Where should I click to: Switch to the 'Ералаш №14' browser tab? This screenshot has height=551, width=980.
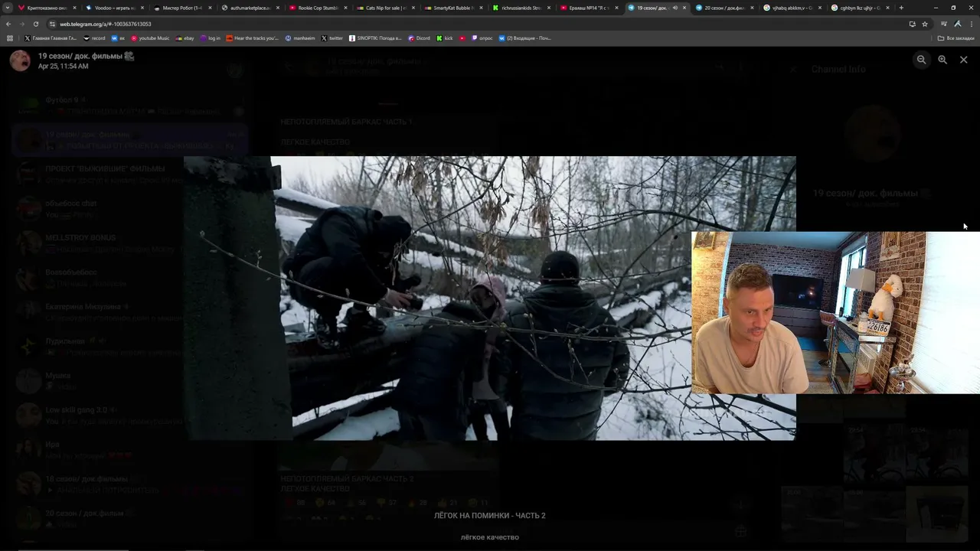pyautogui.click(x=588, y=8)
